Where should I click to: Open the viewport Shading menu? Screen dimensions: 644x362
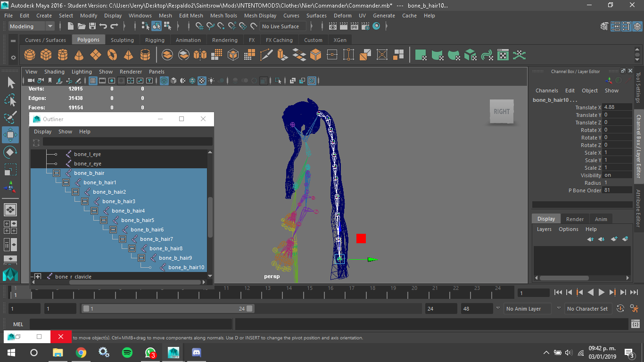(x=54, y=72)
